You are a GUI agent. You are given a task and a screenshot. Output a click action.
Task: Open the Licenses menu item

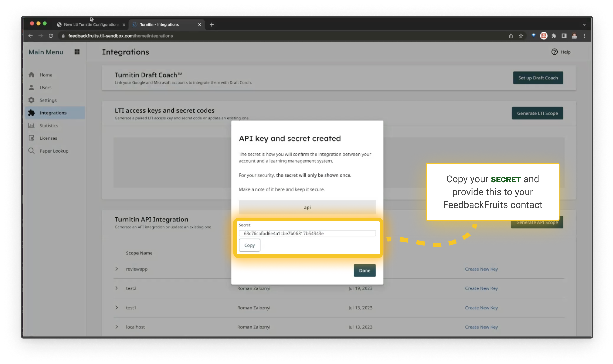55,138
